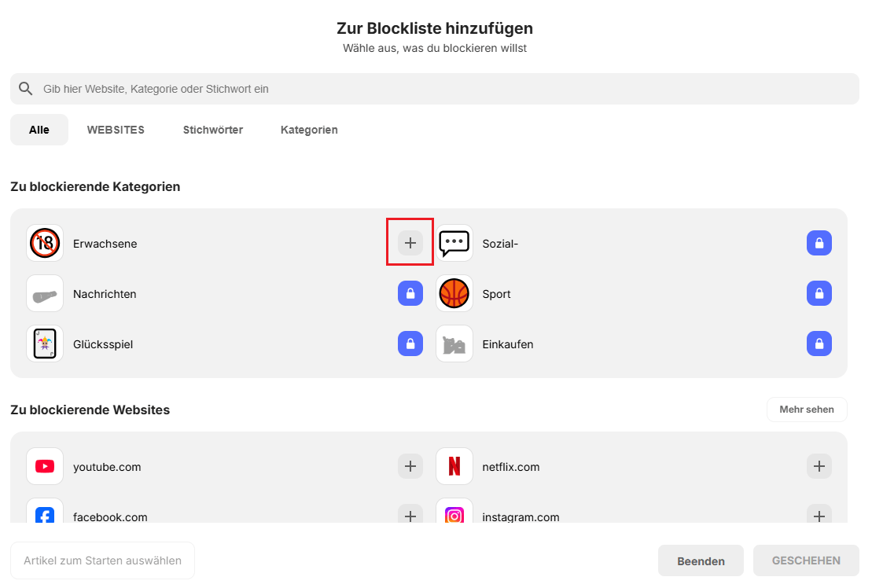Click the lock icon for Sport category
Screen dimensions: 872x588
click(x=819, y=294)
